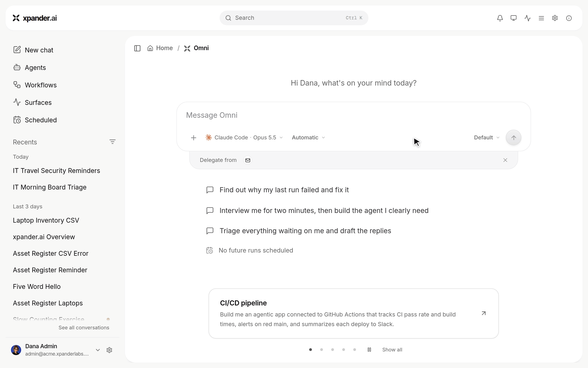Select fifth carousel dot
This screenshot has width=588, height=368.
tap(354, 350)
